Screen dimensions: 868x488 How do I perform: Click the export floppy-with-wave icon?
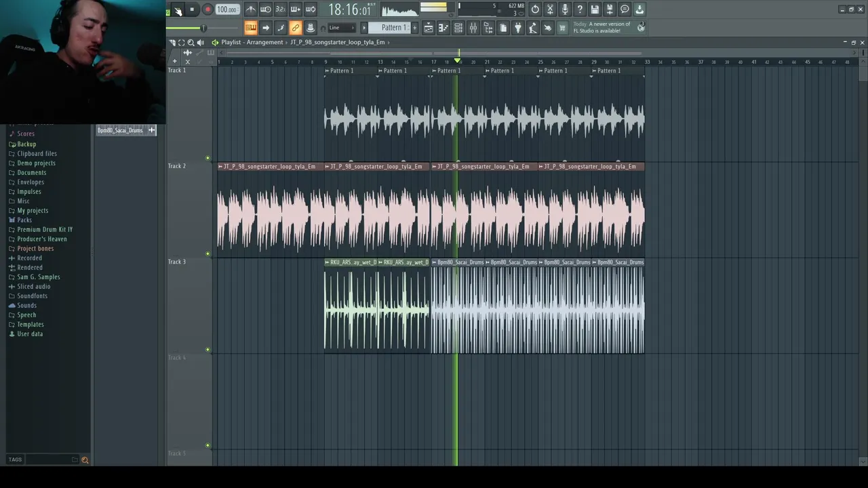[610, 9]
